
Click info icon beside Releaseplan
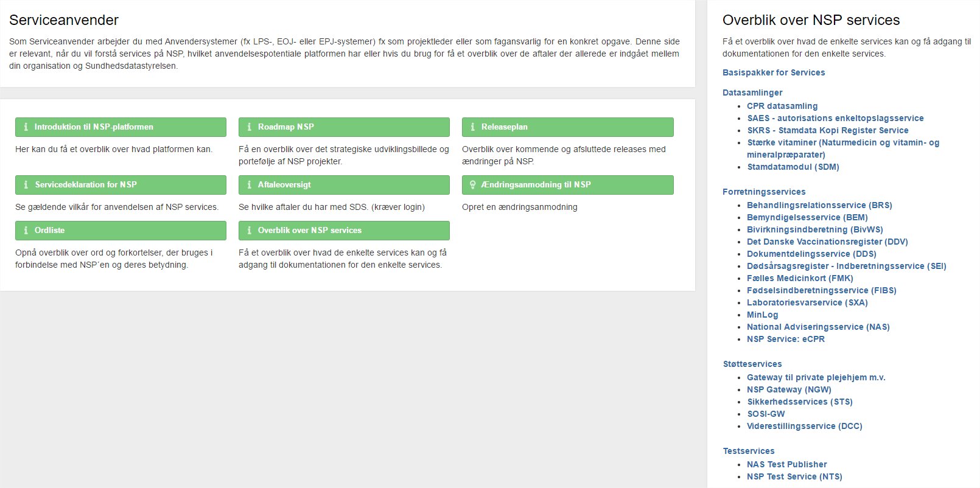472,127
